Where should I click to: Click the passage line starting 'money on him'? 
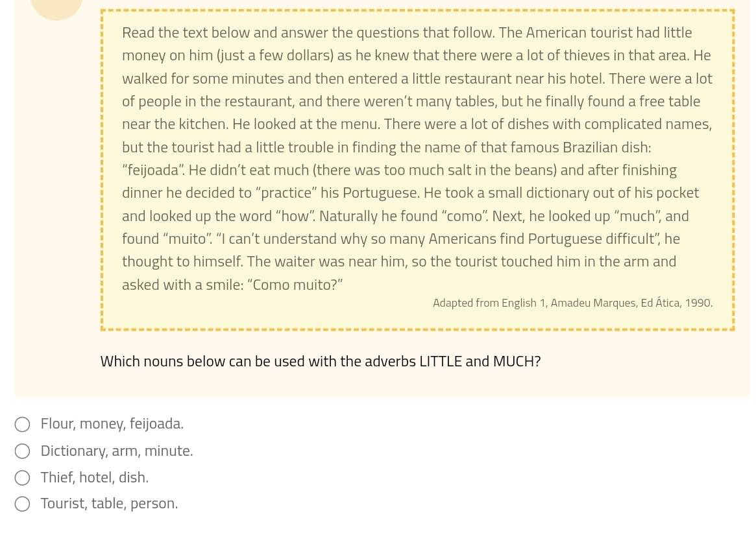pos(416,56)
